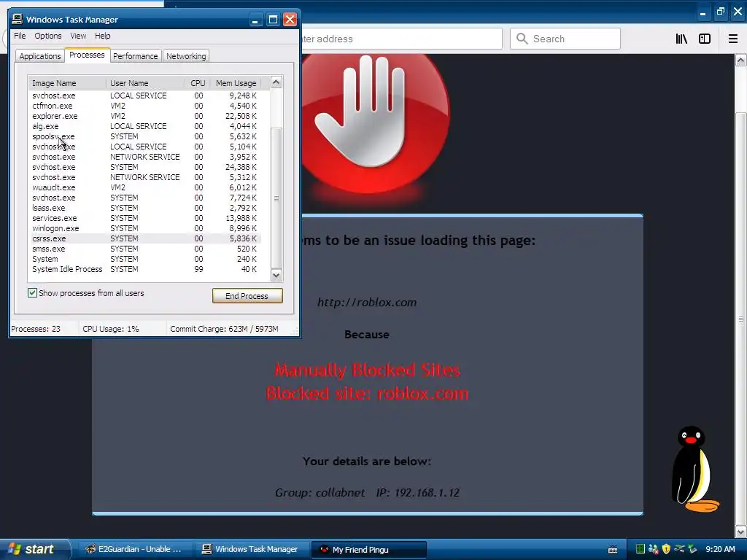Select the alg.exe process row

point(145,126)
